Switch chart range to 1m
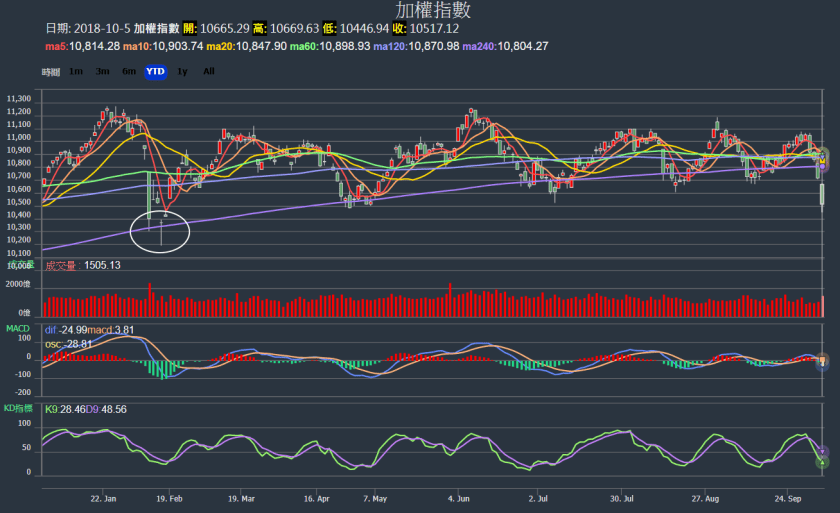The height and width of the screenshot is (513, 840). tap(76, 71)
